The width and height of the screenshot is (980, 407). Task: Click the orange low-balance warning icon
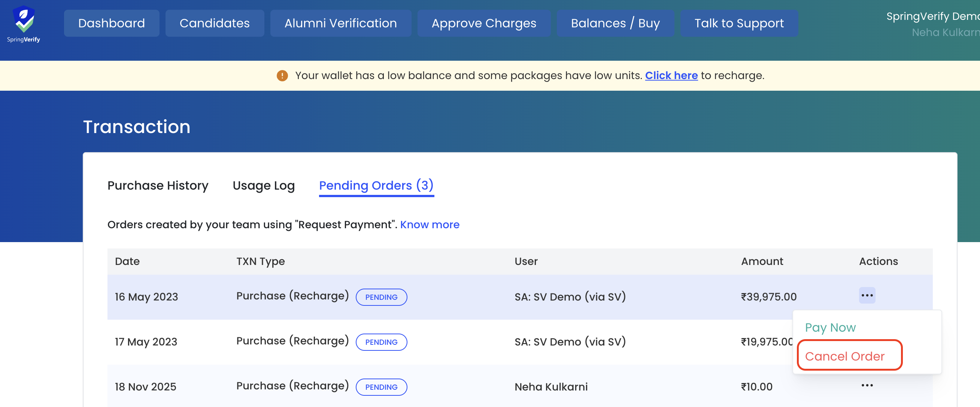tap(282, 76)
